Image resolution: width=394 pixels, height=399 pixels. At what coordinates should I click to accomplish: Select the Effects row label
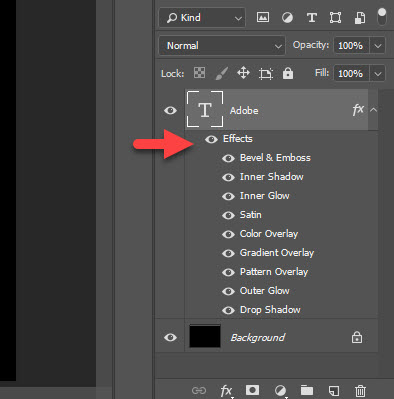point(238,139)
